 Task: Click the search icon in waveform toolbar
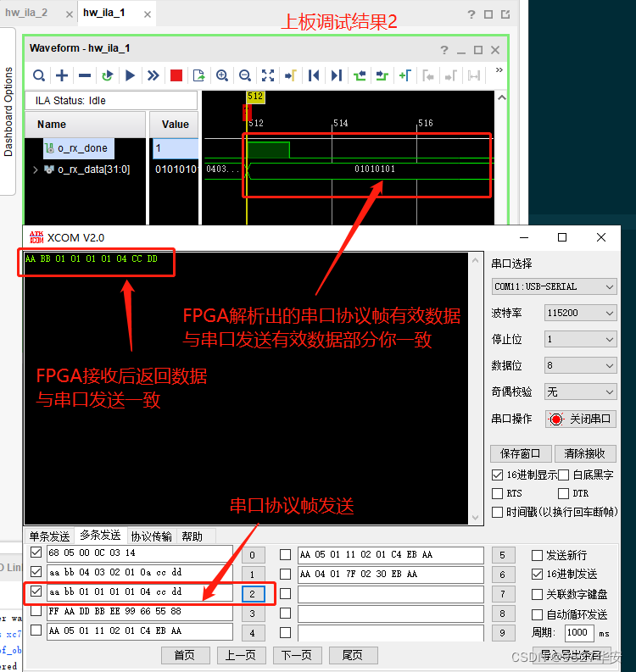(39, 76)
